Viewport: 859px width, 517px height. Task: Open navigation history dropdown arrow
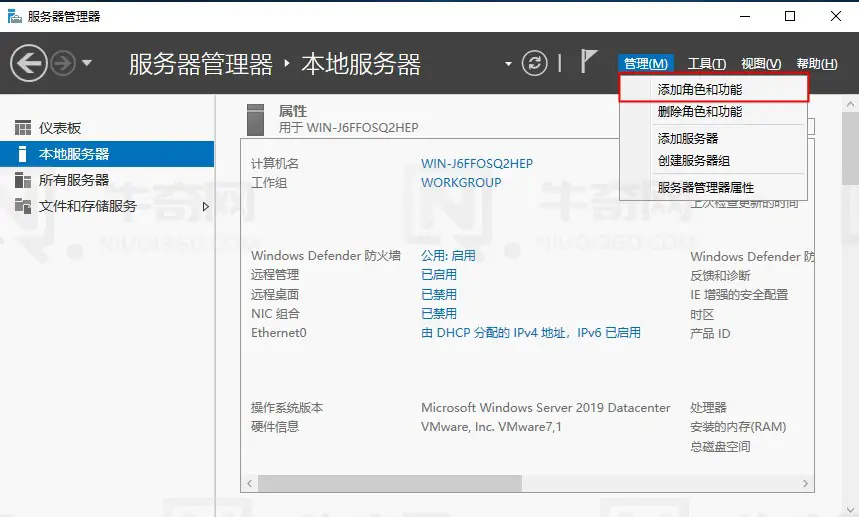87,63
